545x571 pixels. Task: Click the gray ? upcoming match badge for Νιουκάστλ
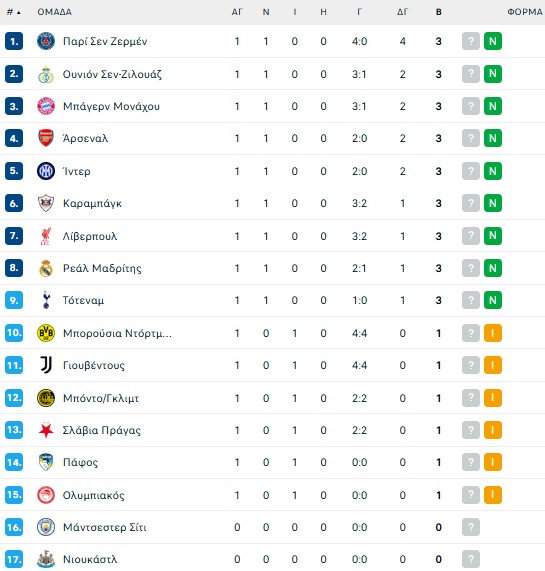pyautogui.click(x=471, y=559)
